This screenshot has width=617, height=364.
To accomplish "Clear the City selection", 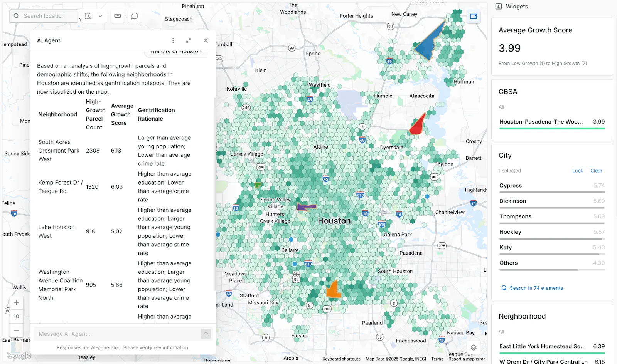I will coord(596,171).
